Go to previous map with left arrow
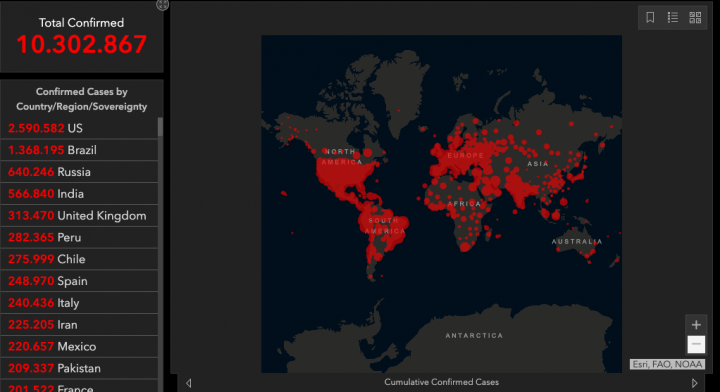Image resolution: width=720 pixels, height=392 pixels. [x=189, y=383]
